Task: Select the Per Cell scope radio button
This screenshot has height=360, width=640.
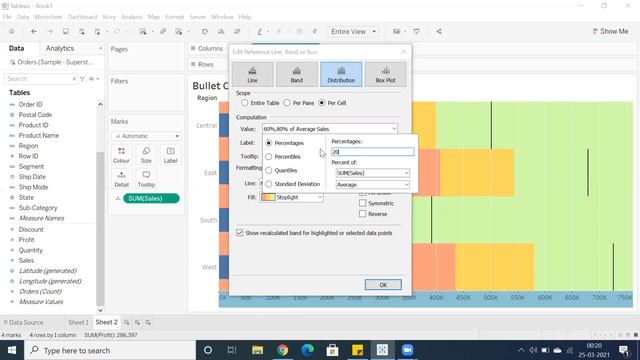Action: (x=322, y=103)
